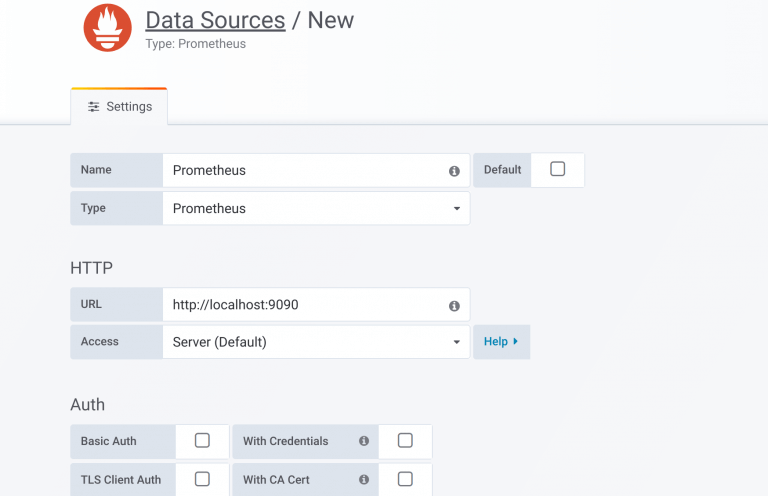Click the 'TLS Client Auth' label

pyautogui.click(x=121, y=480)
